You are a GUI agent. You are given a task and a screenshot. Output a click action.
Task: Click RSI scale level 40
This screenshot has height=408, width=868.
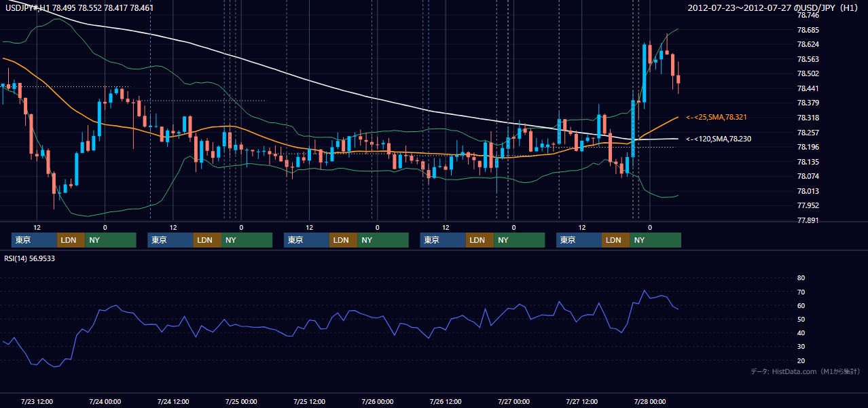[801, 333]
